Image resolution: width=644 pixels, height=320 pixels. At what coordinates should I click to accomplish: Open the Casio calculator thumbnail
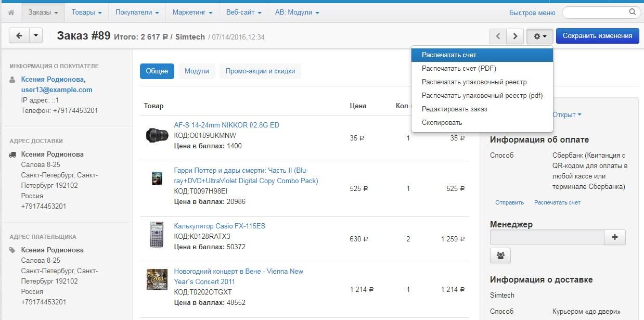click(157, 235)
